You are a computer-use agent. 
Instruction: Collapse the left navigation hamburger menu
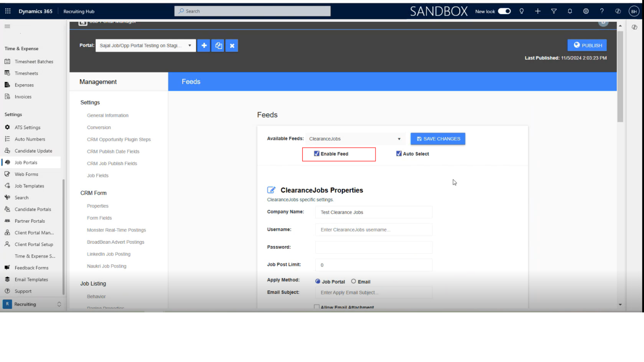pos(7,26)
